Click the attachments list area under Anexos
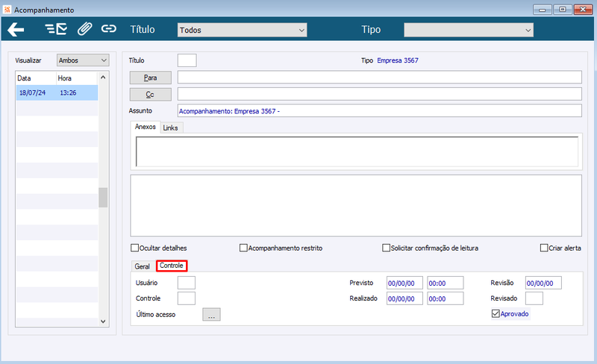The image size is (597, 364). point(357,151)
